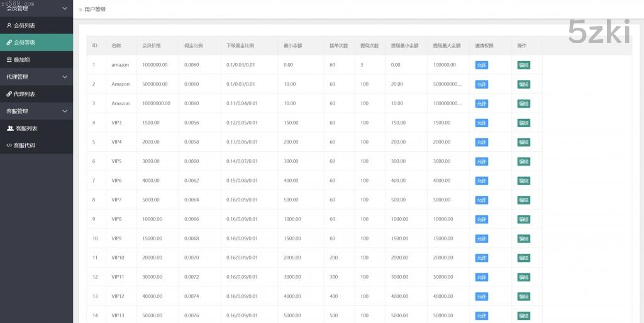Click 编辑 for the VIP8 row
This screenshot has height=323, width=644.
pos(523,220)
